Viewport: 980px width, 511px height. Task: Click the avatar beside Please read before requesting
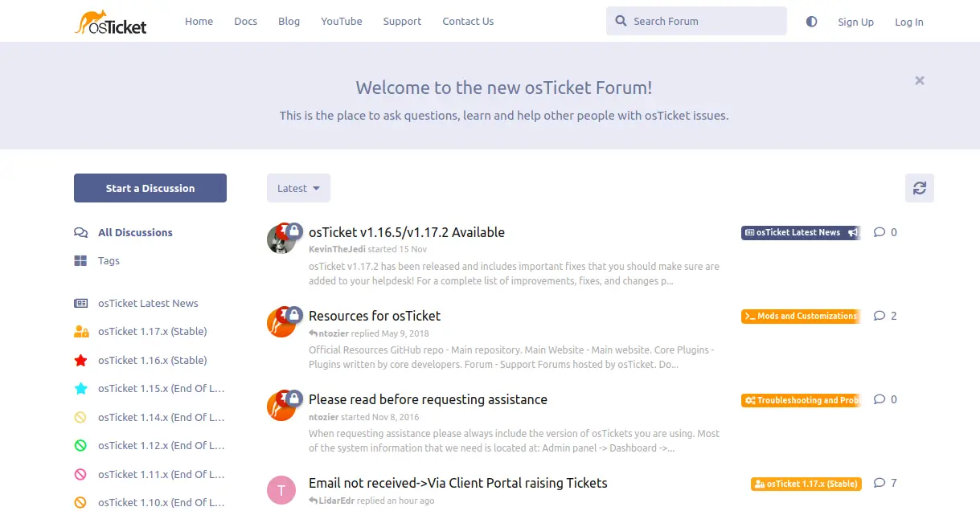tap(281, 407)
